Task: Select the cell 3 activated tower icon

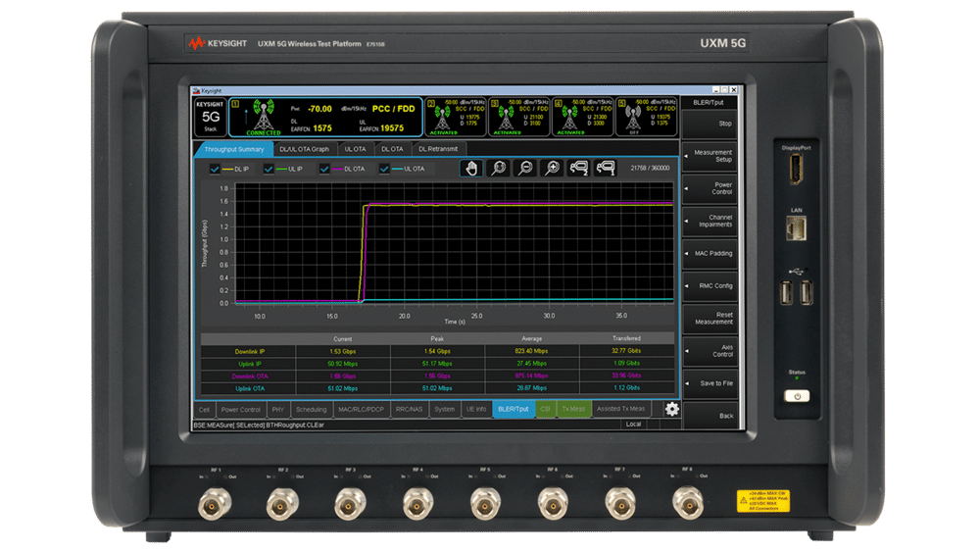Action: pyautogui.click(x=507, y=116)
